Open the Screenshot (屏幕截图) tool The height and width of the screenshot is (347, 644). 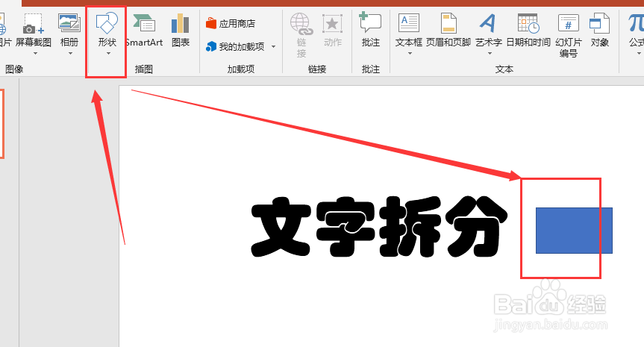coord(34,30)
